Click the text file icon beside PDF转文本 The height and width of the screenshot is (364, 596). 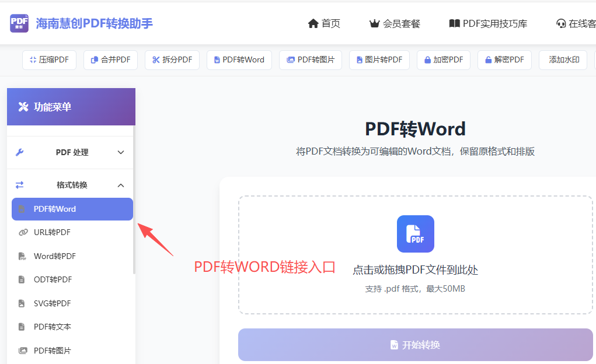pos(22,327)
